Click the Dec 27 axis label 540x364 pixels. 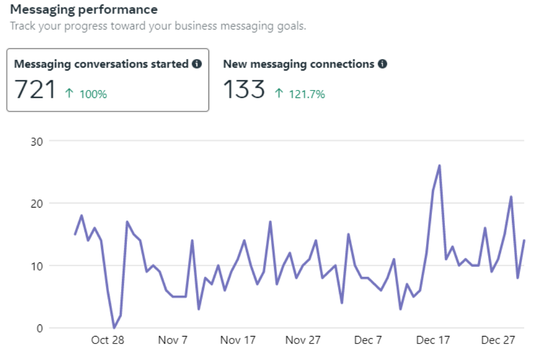click(x=498, y=340)
